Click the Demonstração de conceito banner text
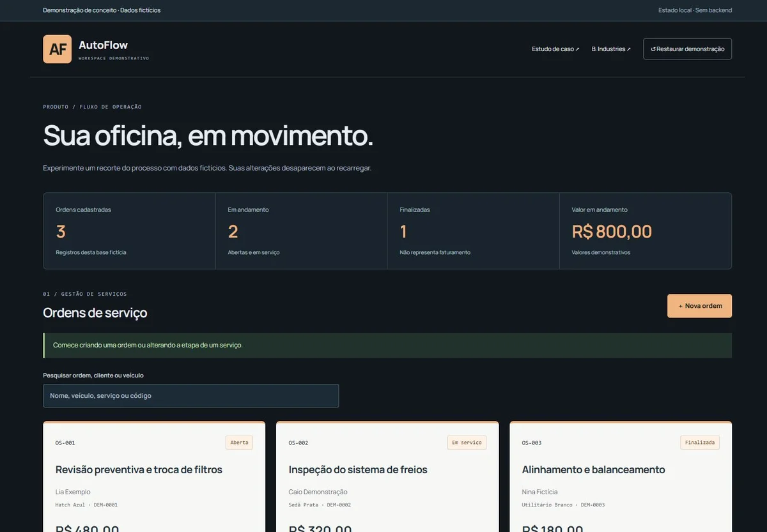 [102, 10]
